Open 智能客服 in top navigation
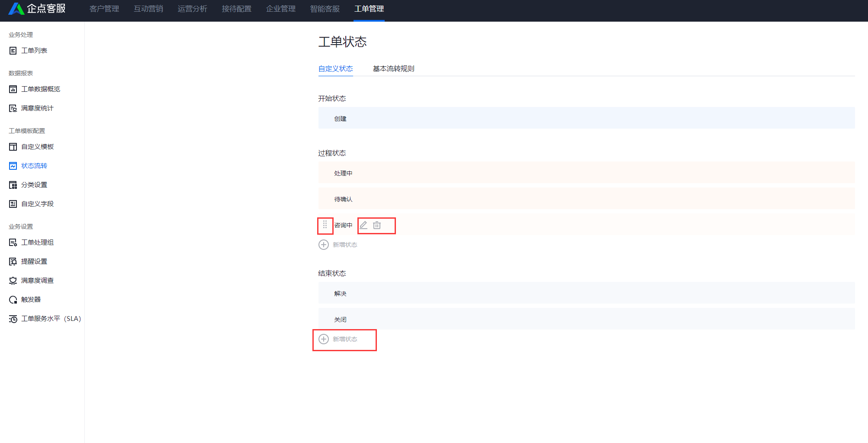868x443 pixels. 325,9
